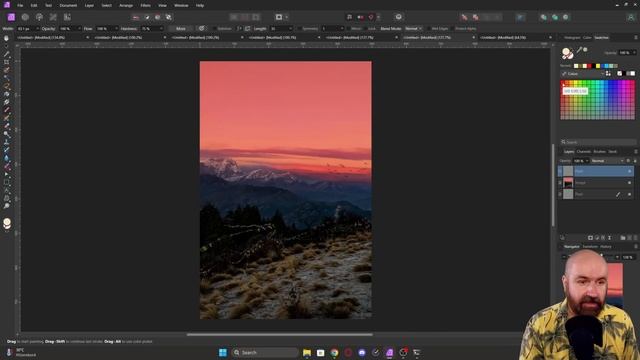Screen dimensions: 640x360
Task: Click the Windows Start button
Action: 222,353
